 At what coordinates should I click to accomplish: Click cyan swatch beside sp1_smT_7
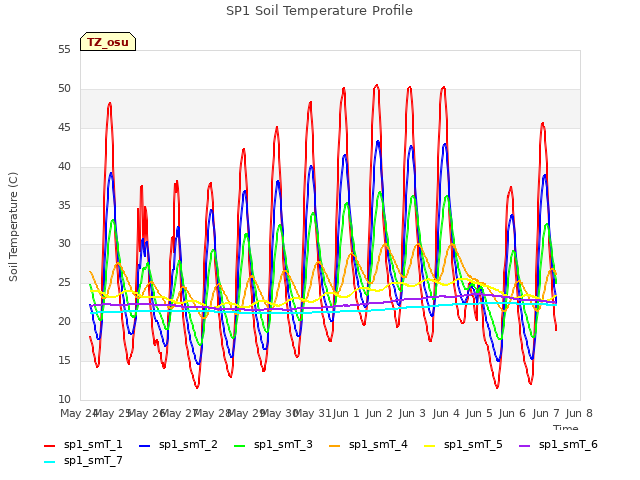click(x=49, y=462)
